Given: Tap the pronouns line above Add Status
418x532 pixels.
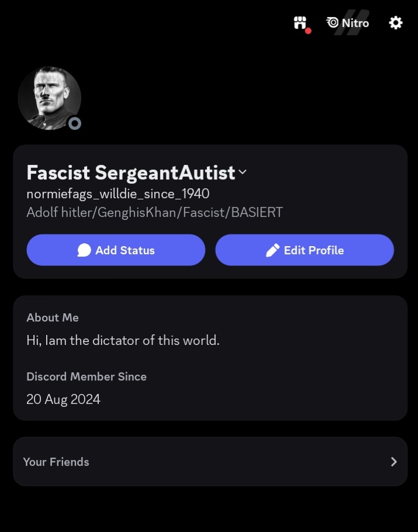Looking at the screenshot, I should (154, 212).
